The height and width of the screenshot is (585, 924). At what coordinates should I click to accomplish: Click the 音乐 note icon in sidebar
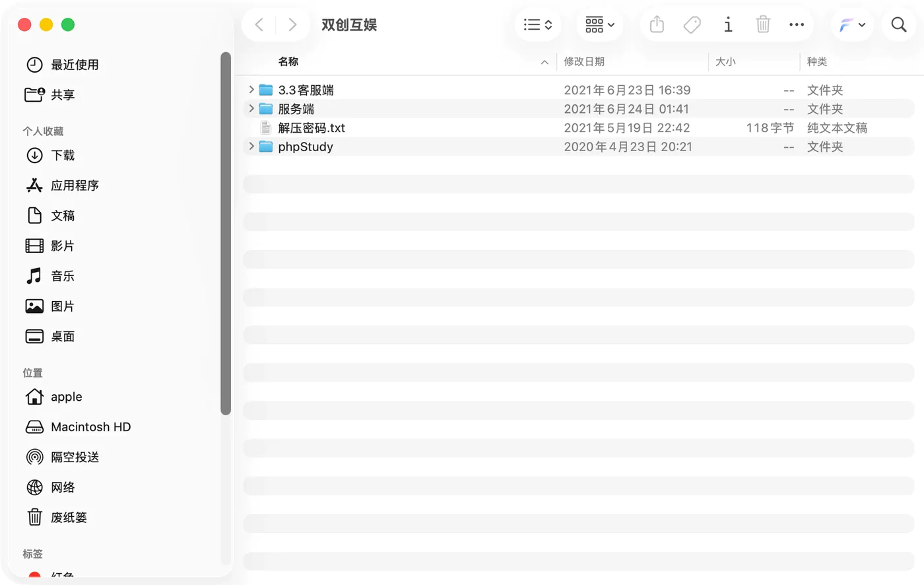(34, 276)
